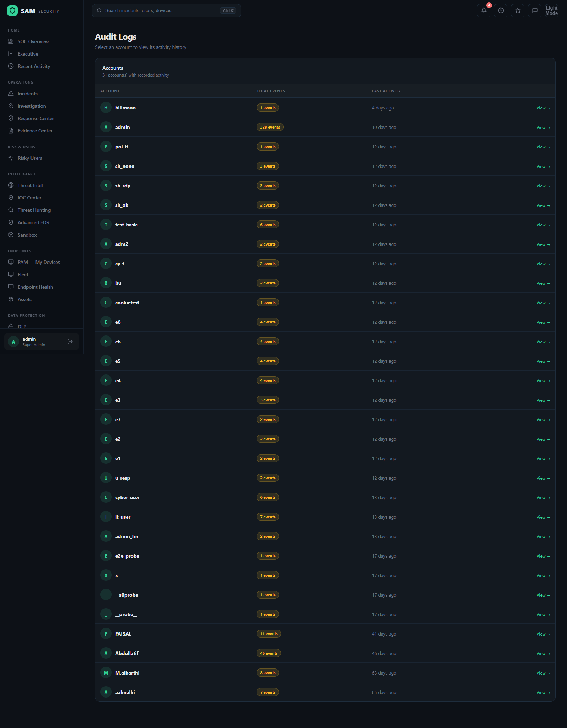
Task: Click the logout icon beside admin
Action: 70,342
